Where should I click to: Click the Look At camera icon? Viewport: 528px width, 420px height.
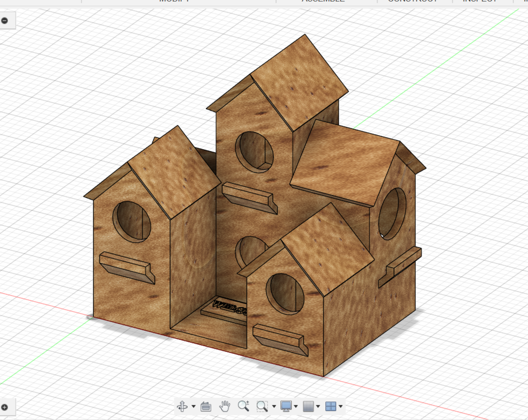206,407
